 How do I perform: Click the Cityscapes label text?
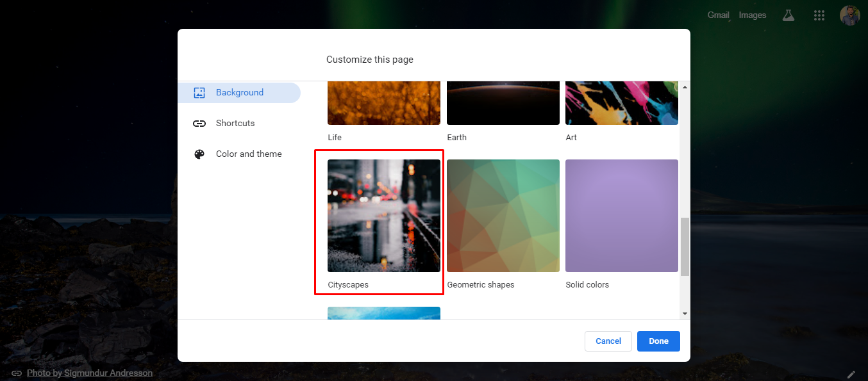tap(348, 285)
